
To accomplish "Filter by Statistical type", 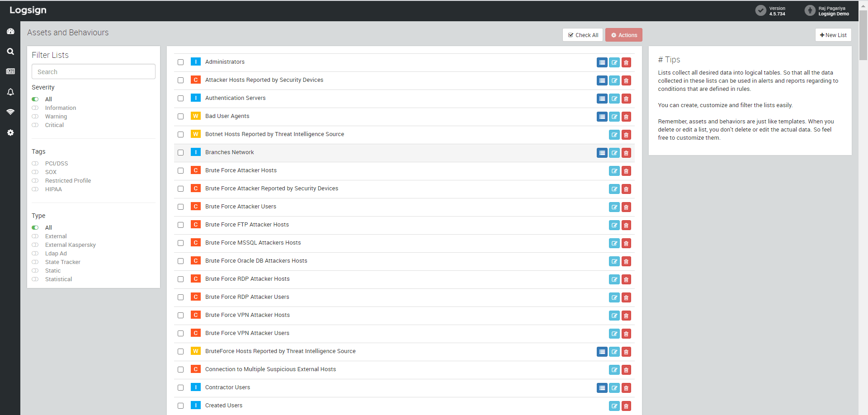I will [35, 279].
